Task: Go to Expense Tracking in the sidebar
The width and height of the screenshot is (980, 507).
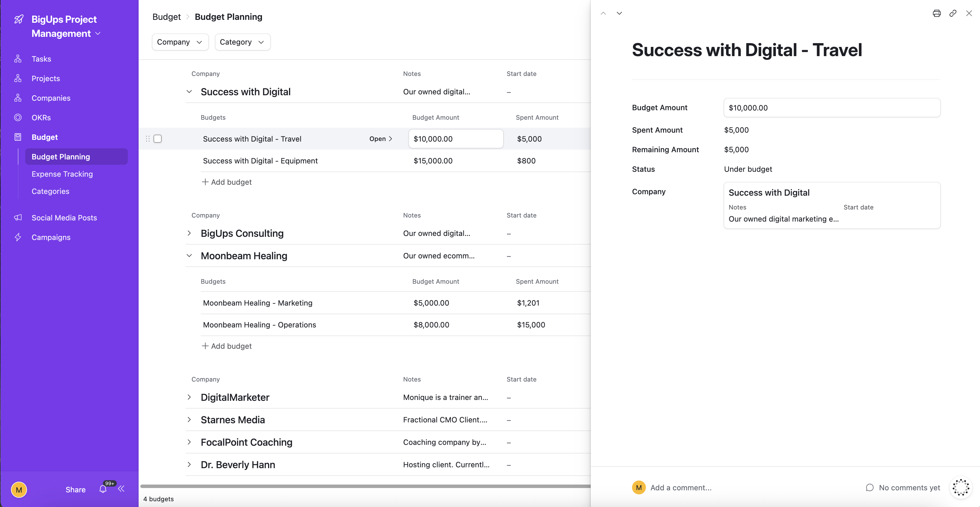Action: coord(62,174)
